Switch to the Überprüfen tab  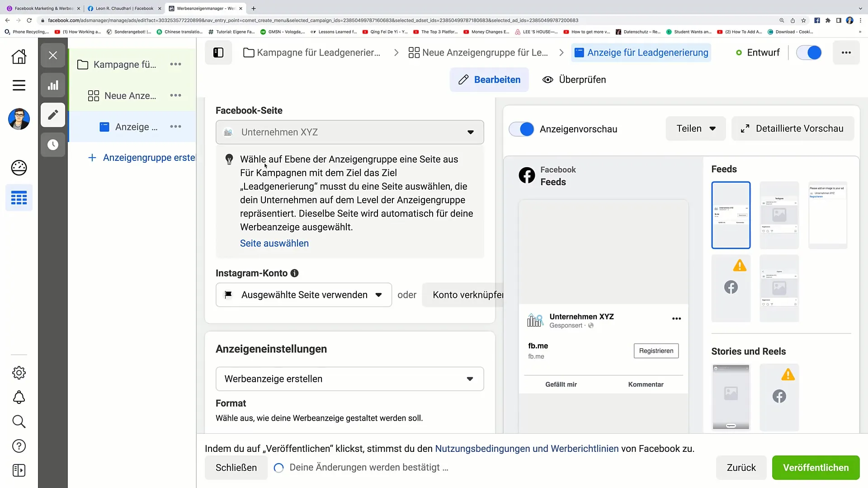coord(574,80)
